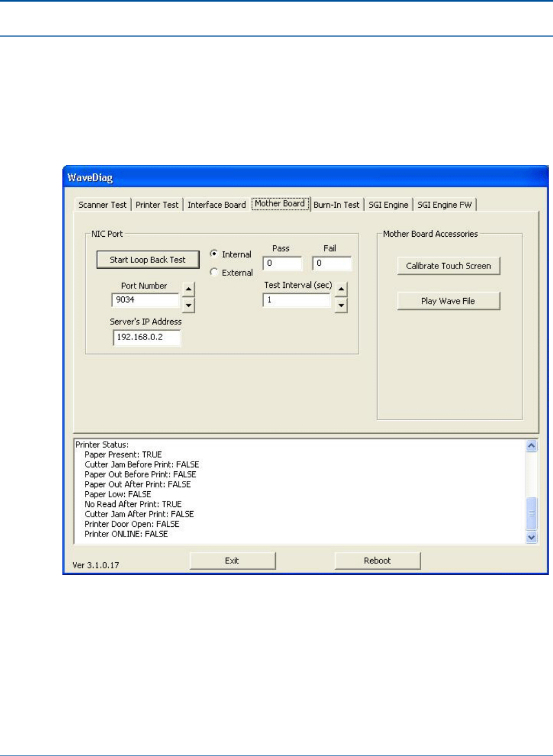This screenshot has width=553, height=756.
Task: Calibrate the touch screen
Action: [449, 266]
